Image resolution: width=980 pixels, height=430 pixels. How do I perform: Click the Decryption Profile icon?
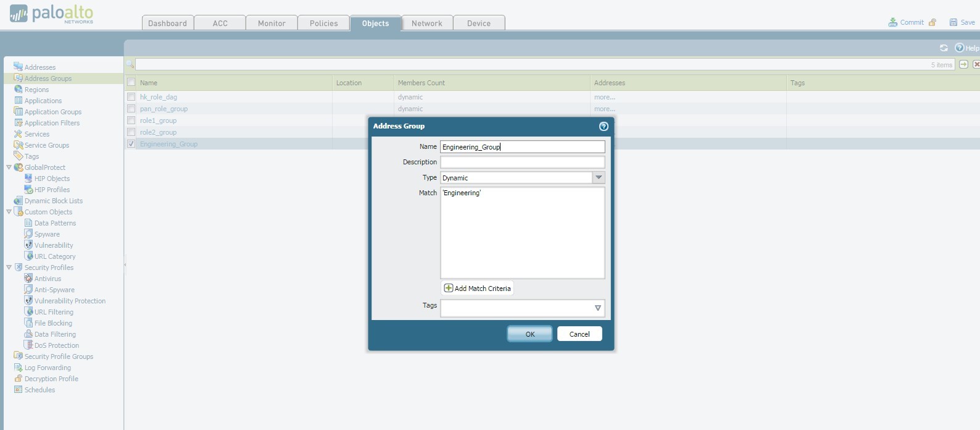(18, 378)
